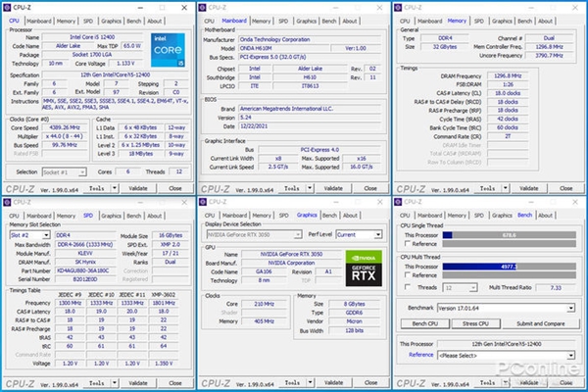Click the Max Bandwidth value DDR4-2666 (1333 MHz)

click(85, 245)
